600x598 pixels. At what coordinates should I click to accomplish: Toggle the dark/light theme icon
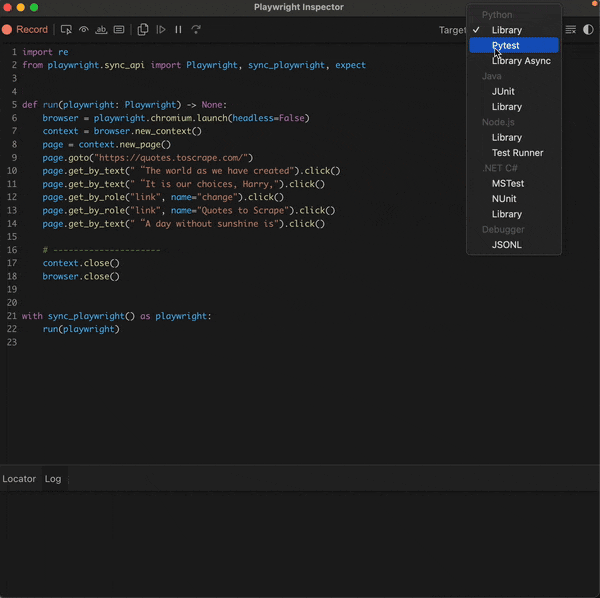pyautogui.click(x=588, y=29)
